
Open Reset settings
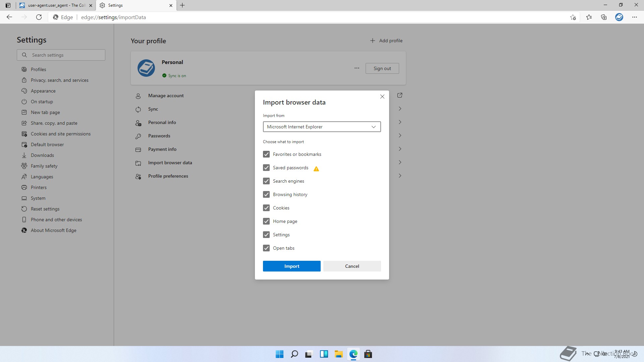point(45,209)
